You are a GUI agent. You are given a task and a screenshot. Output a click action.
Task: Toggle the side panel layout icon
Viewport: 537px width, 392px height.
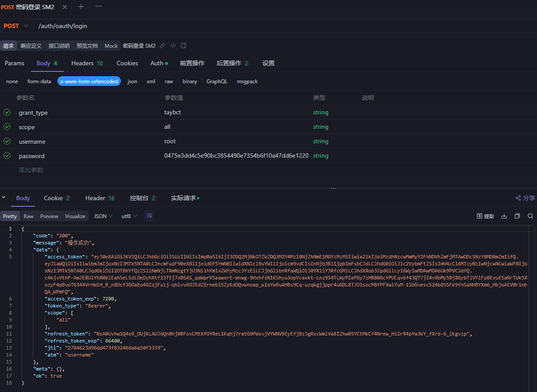pyautogui.click(x=184, y=46)
